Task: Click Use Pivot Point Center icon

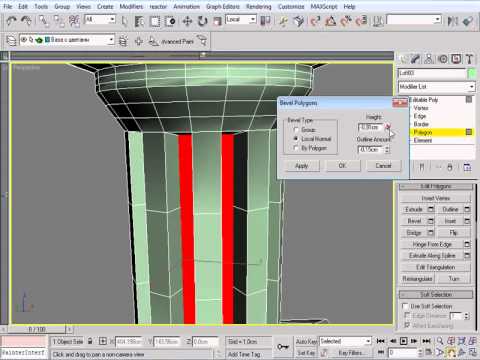Action: pyautogui.click(x=265, y=21)
